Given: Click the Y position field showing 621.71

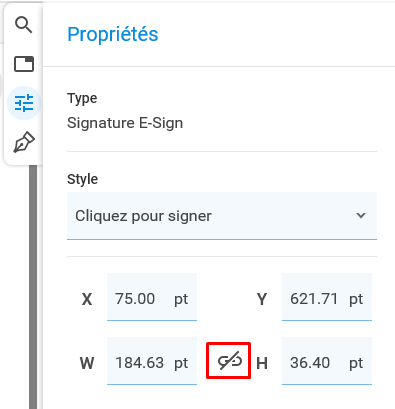Looking at the screenshot, I should coord(327,297).
